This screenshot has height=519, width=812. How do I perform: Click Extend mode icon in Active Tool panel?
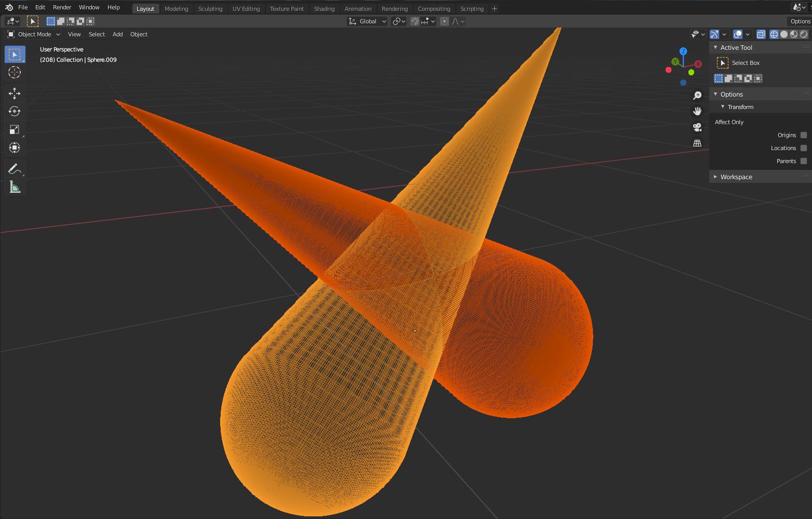(728, 78)
